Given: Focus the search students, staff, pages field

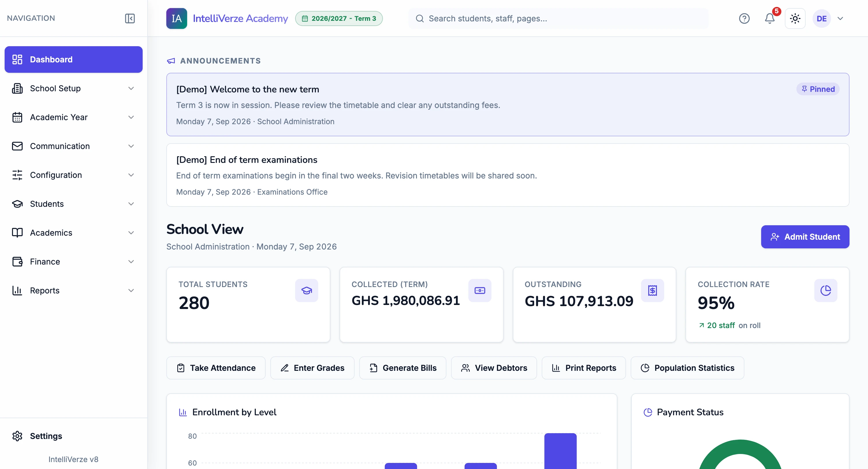Looking at the screenshot, I should [558, 18].
